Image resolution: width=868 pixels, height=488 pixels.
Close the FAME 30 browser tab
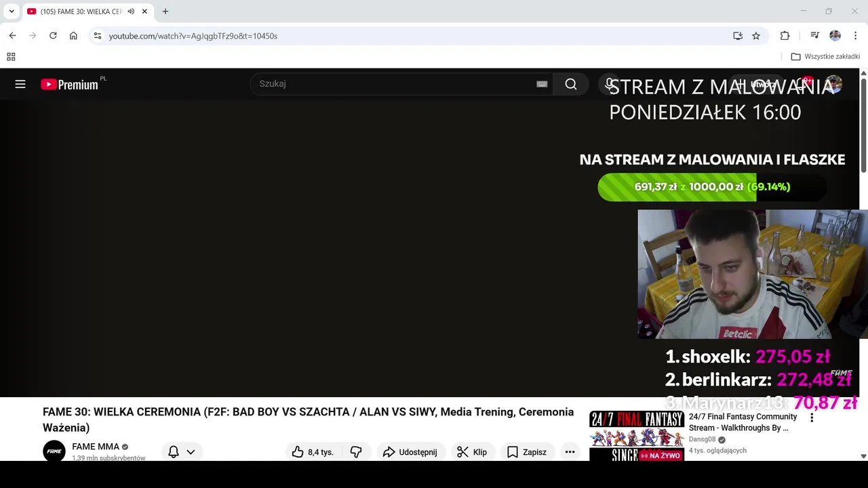[x=144, y=12]
